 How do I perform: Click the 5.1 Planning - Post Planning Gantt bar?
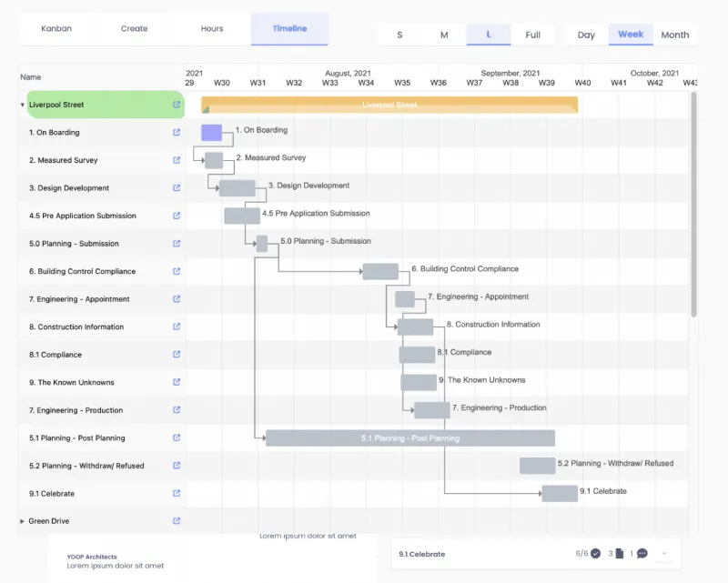click(410, 438)
